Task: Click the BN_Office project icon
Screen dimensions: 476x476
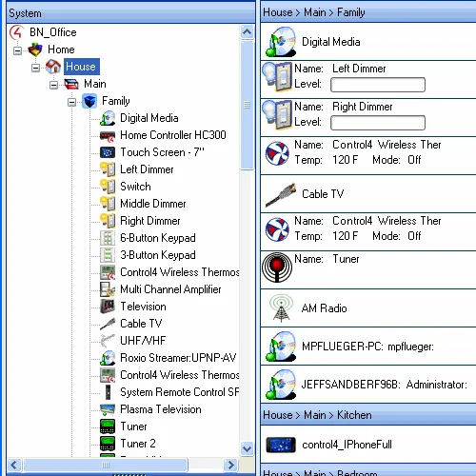Action: pos(17,32)
